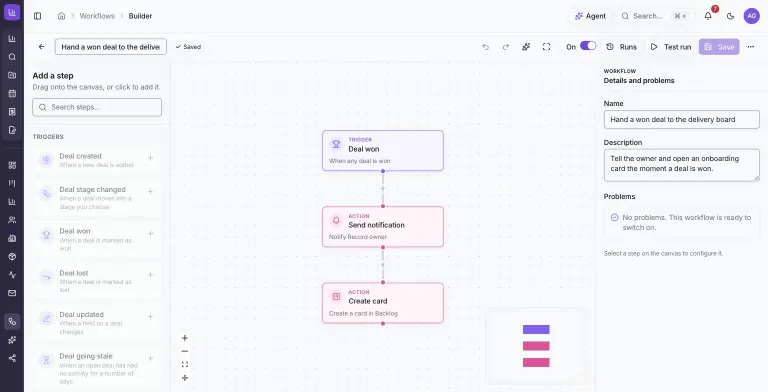Click the Deal going stale trigger item
Image resolution: width=768 pixels, height=392 pixels.
(97, 368)
